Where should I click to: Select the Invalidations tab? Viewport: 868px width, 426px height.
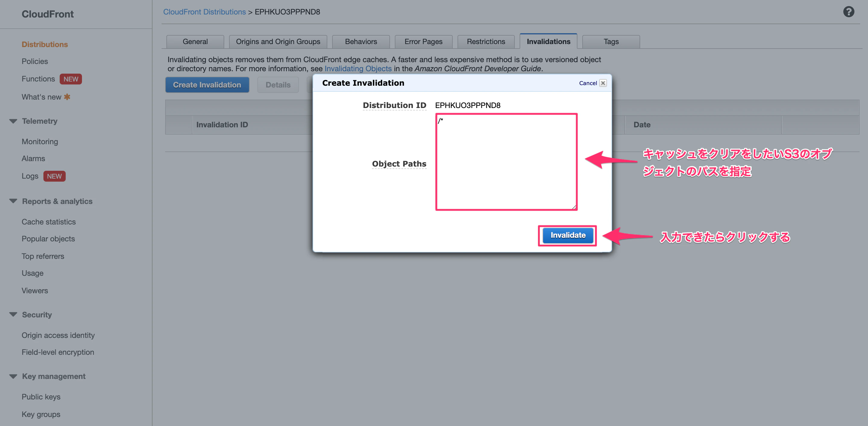[548, 41]
